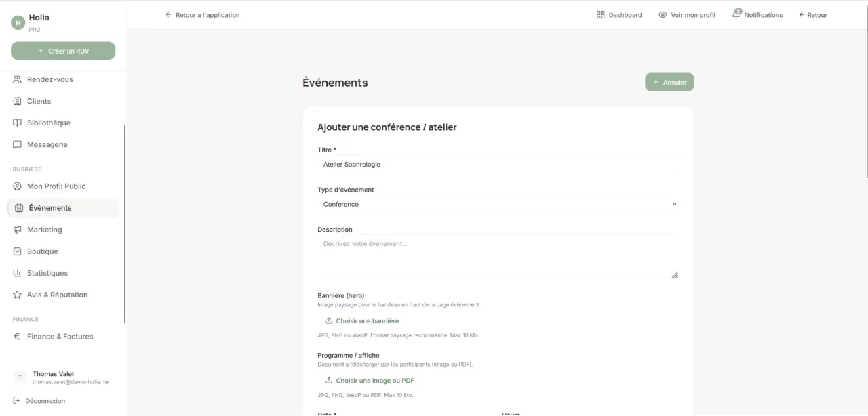Click the Thomas Valet account name
The image size is (868, 416).
[x=54, y=374]
